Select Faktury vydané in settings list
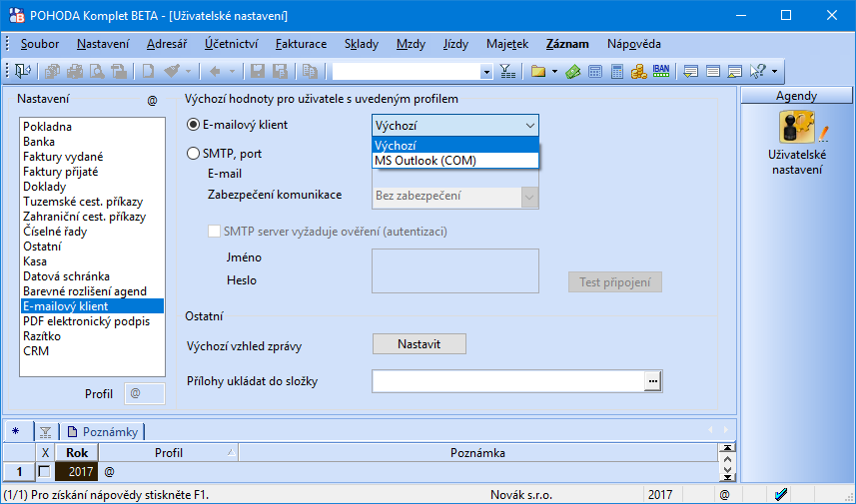 92,157
